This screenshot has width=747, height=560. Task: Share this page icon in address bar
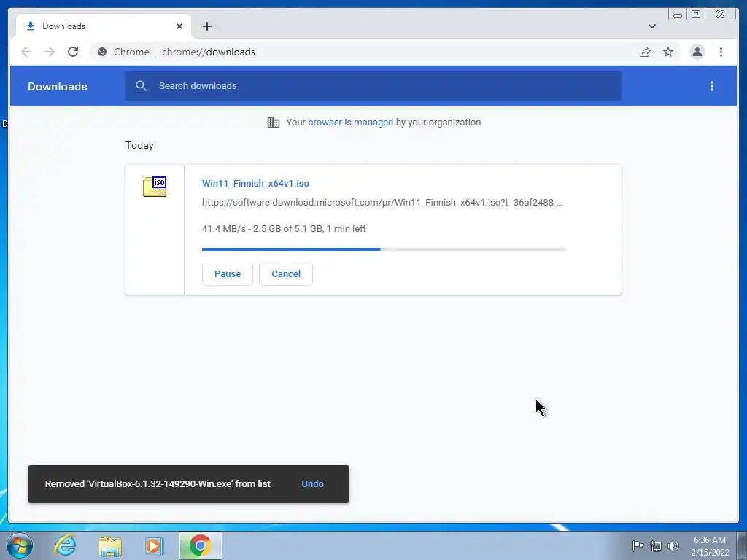click(x=645, y=52)
